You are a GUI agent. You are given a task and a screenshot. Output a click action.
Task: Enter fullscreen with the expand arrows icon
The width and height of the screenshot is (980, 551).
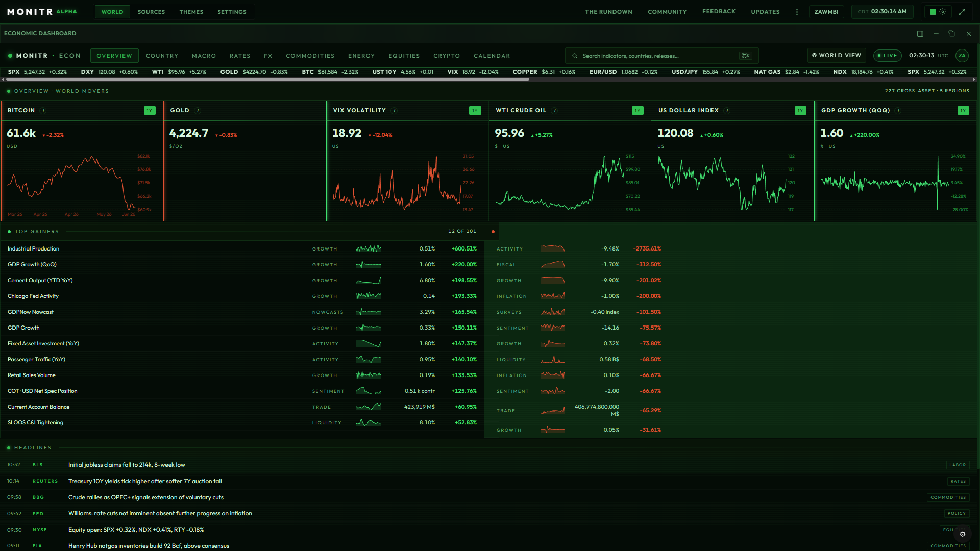[962, 12]
